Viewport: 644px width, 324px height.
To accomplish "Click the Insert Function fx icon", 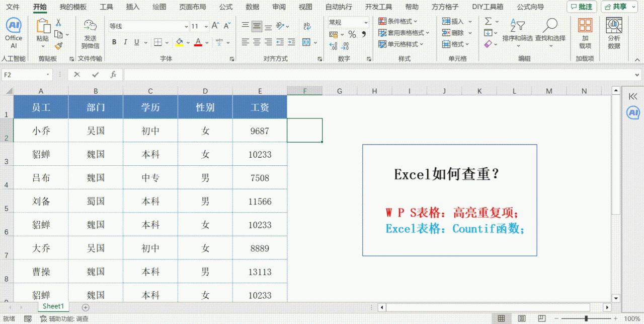I will tap(113, 75).
